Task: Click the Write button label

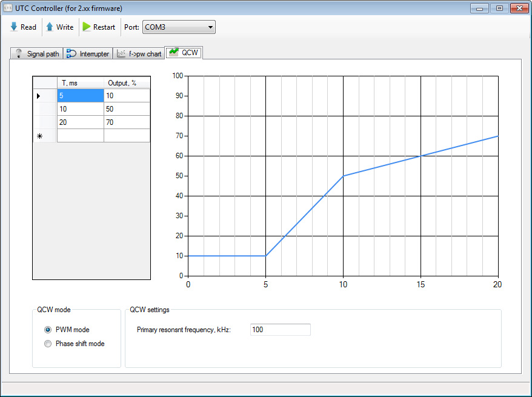Action: (65, 27)
